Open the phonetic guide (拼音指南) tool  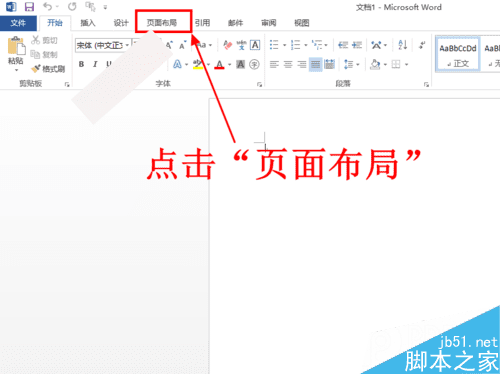click(241, 45)
